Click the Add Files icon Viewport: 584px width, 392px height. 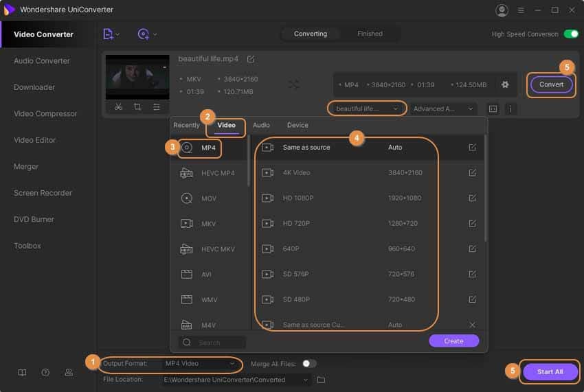pyautogui.click(x=108, y=34)
